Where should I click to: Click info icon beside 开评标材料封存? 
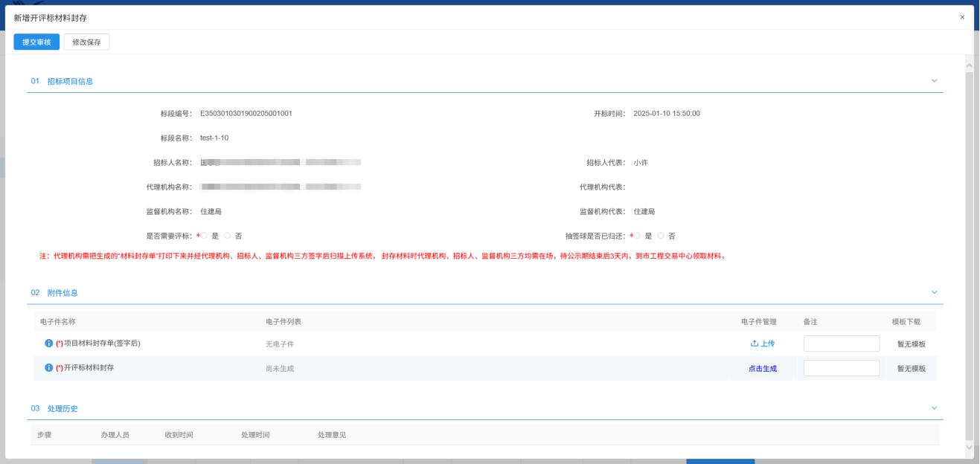pos(49,368)
